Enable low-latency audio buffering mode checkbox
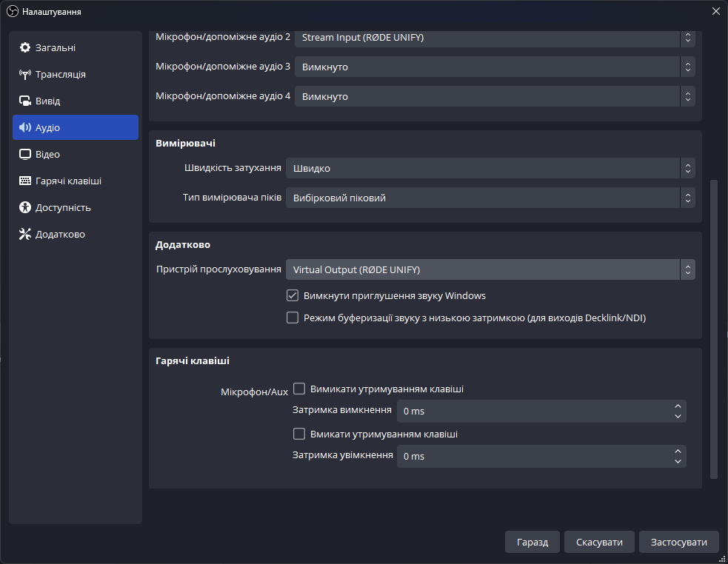 [x=293, y=318]
